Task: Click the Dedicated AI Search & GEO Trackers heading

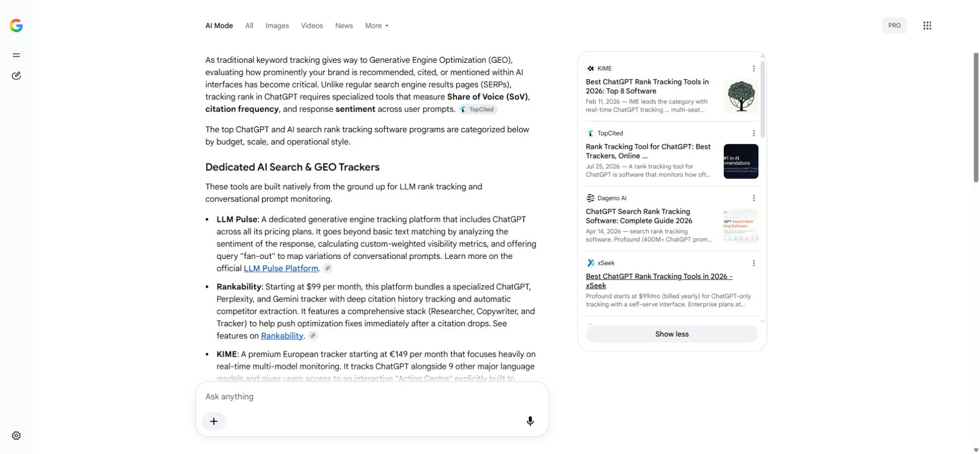Action: click(x=292, y=167)
